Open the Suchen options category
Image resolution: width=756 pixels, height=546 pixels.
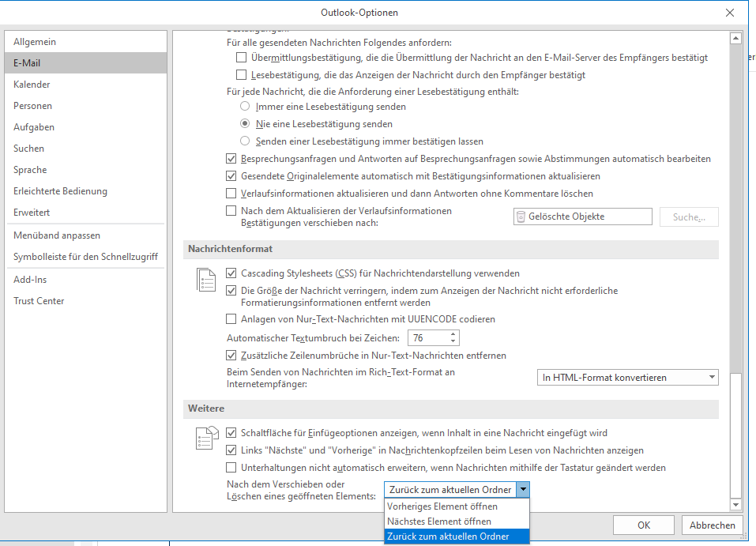click(x=86, y=148)
